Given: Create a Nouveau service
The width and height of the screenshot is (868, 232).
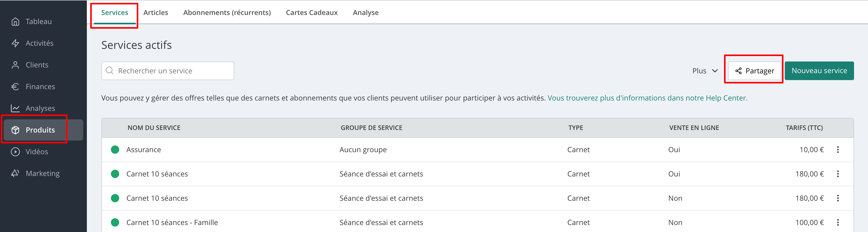Looking at the screenshot, I should pos(819,71).
